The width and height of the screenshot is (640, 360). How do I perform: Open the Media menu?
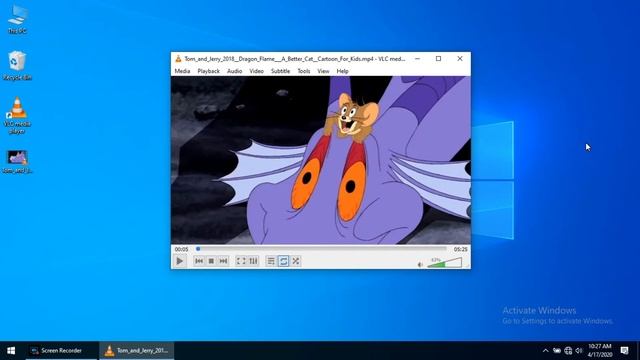point(182,71)
